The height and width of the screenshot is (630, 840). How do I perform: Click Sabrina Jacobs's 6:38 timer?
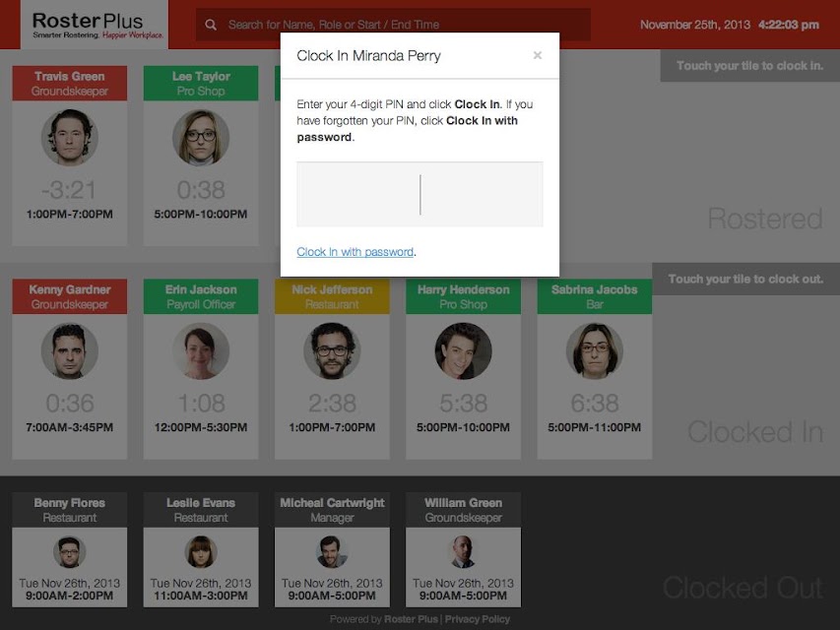tap(595, 404)
